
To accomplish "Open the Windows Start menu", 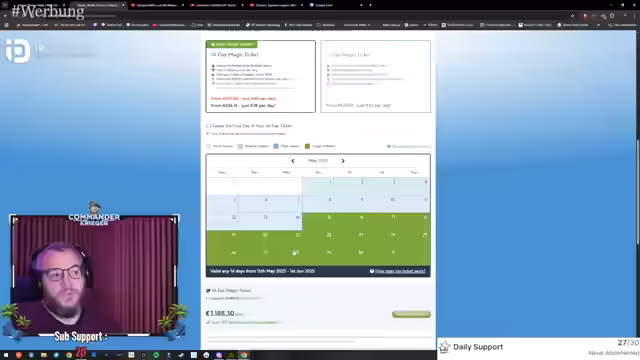I will coord(6,355).
